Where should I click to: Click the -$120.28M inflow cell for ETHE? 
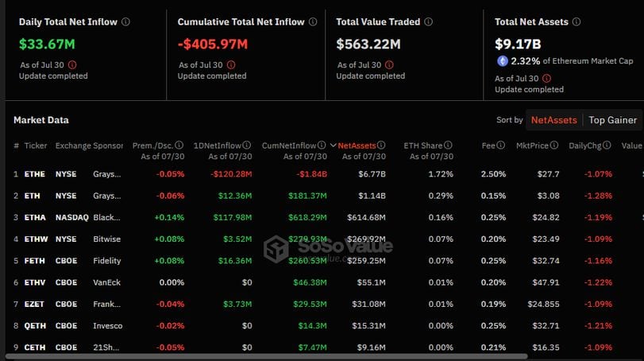tap(231, 174)
